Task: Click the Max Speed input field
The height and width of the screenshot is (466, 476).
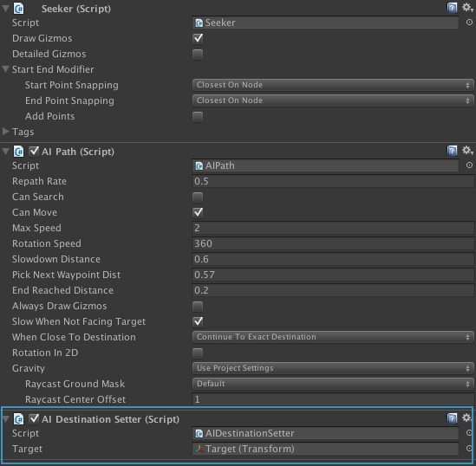Action: click(x=333, y=228)
